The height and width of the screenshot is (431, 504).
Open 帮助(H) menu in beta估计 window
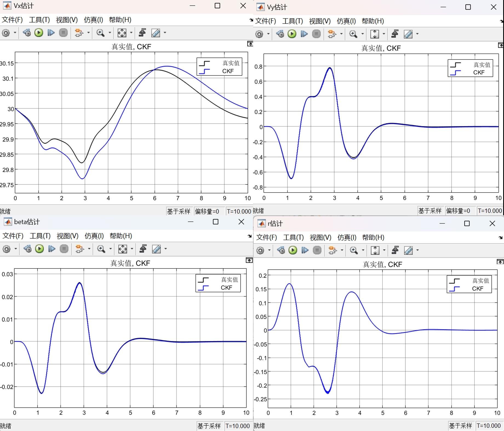(121, 236)
